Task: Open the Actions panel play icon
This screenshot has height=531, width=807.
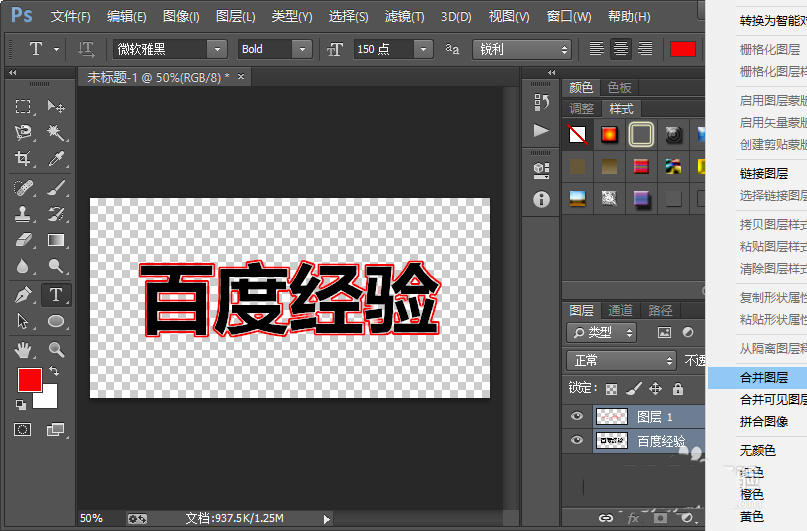Action: click(x=541, y=131)
